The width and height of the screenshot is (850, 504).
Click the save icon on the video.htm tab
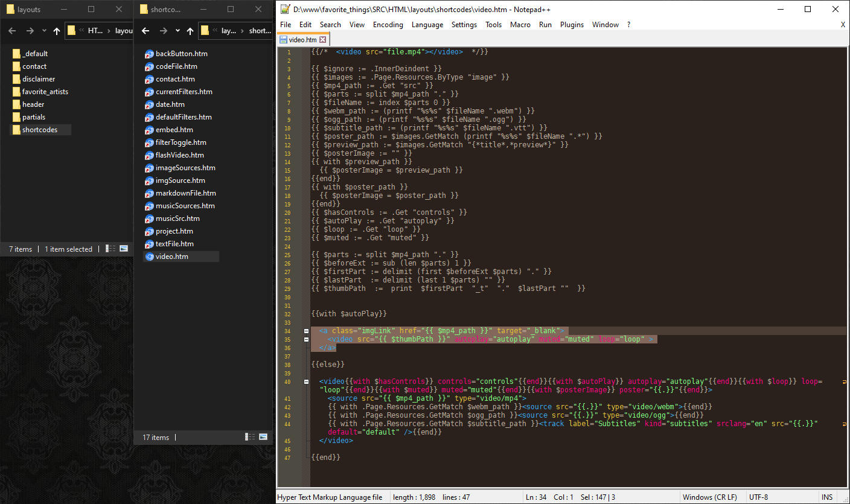tap(283, 40)
